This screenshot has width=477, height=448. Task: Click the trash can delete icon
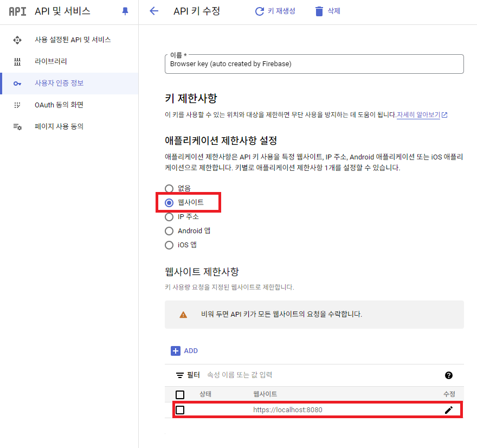(x=319, y=11)
